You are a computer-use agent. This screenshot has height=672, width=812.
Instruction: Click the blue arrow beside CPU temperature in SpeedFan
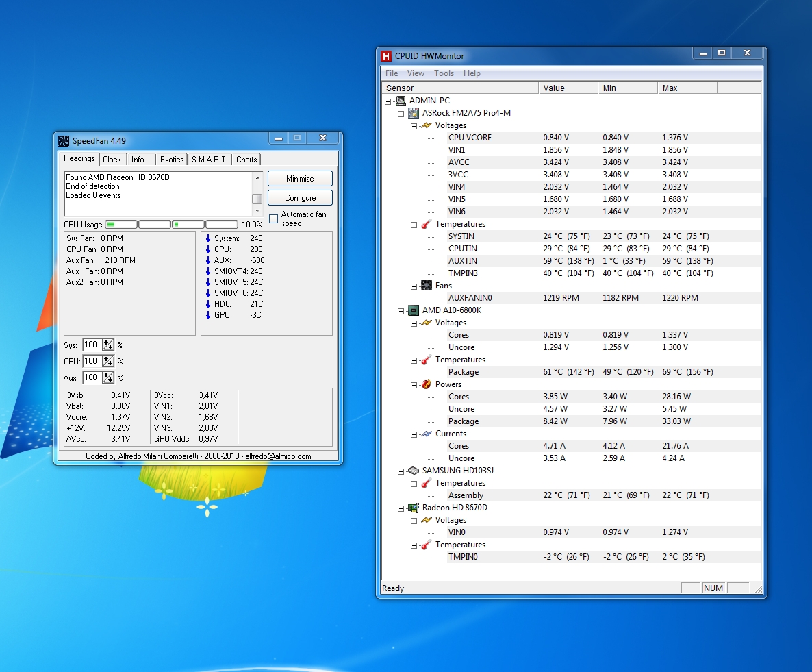click(x=208, y=249)
